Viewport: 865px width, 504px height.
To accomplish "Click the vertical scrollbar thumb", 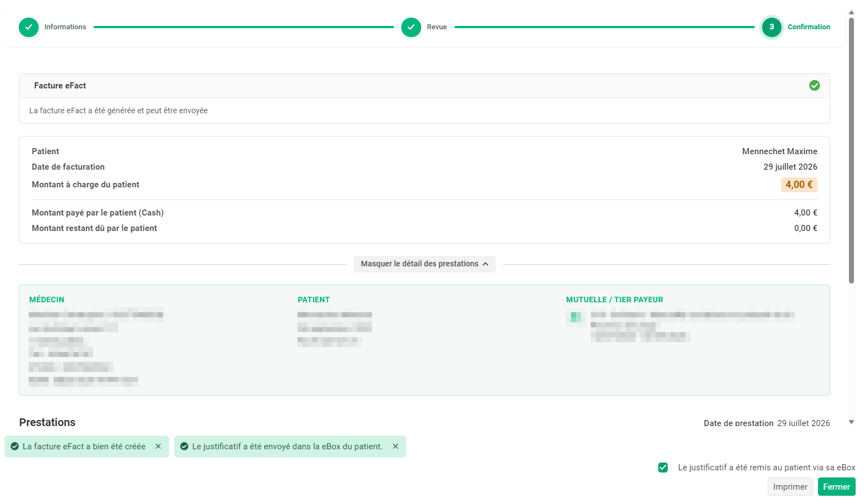I will pyautogui.click(x=851, y=150).
